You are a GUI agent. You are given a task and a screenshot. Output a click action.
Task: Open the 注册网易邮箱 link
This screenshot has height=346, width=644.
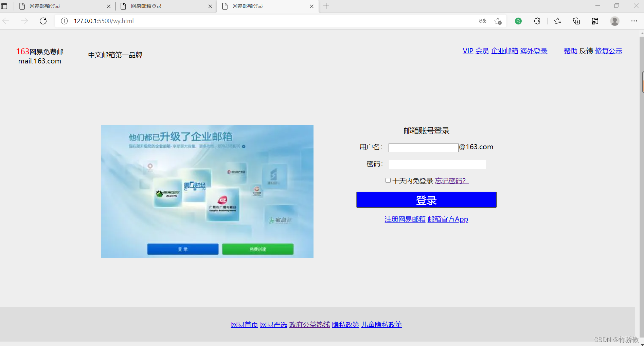405,219
